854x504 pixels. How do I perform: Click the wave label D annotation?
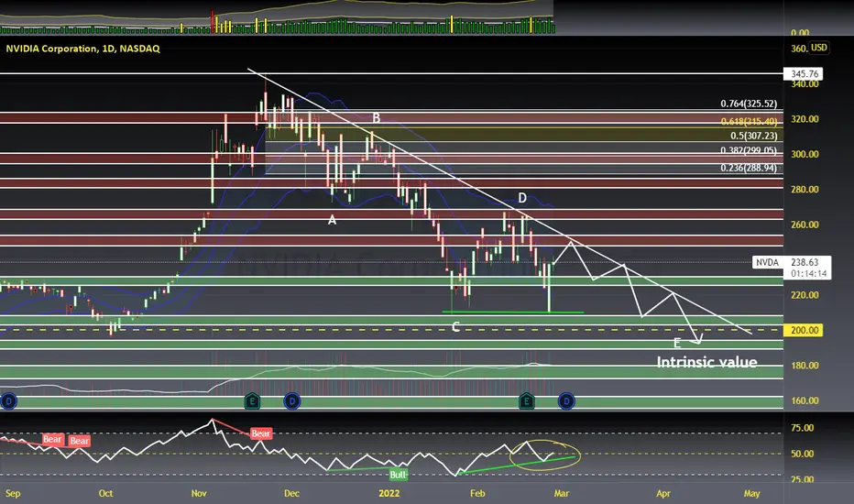coord(521,198)
